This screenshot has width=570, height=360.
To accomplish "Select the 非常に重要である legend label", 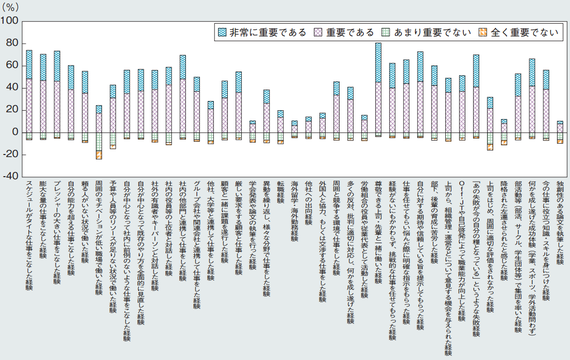I will (268, 33).
